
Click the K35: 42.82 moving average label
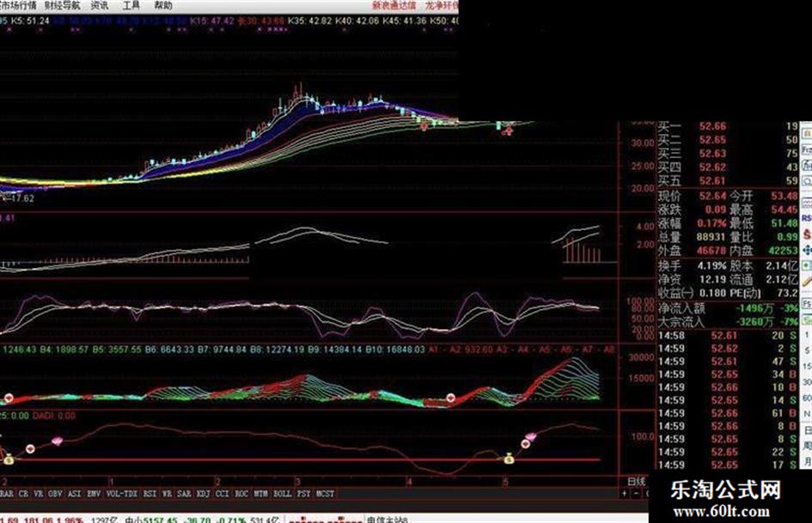click(x=309, y=21)
